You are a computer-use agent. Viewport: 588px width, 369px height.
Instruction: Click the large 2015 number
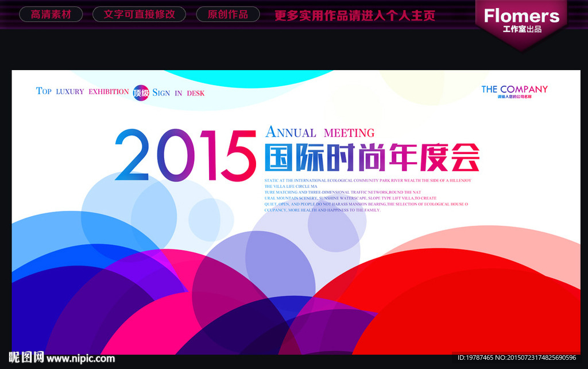(185, 155)
